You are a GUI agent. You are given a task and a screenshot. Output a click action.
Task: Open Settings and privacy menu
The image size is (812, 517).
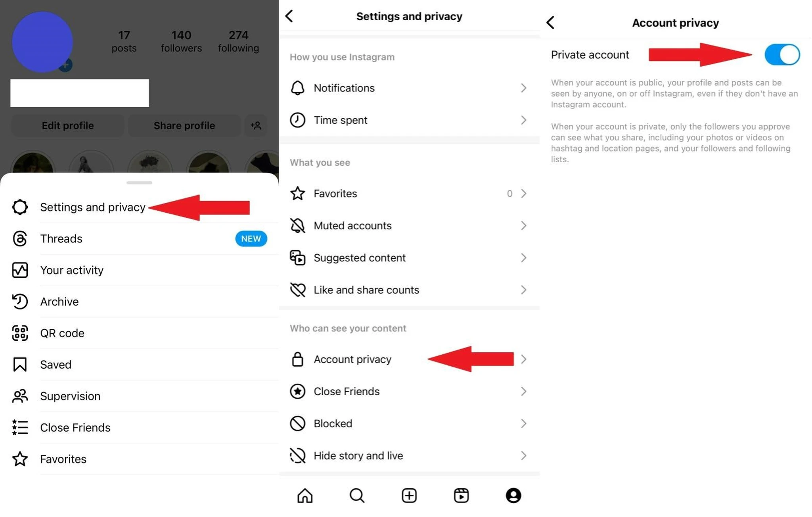tap(92, 207)
